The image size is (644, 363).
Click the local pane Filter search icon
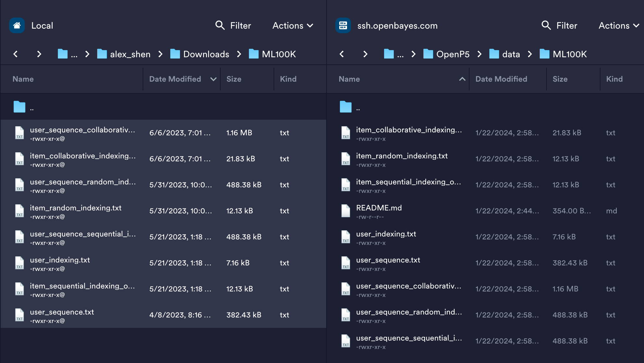coord(220,25)
